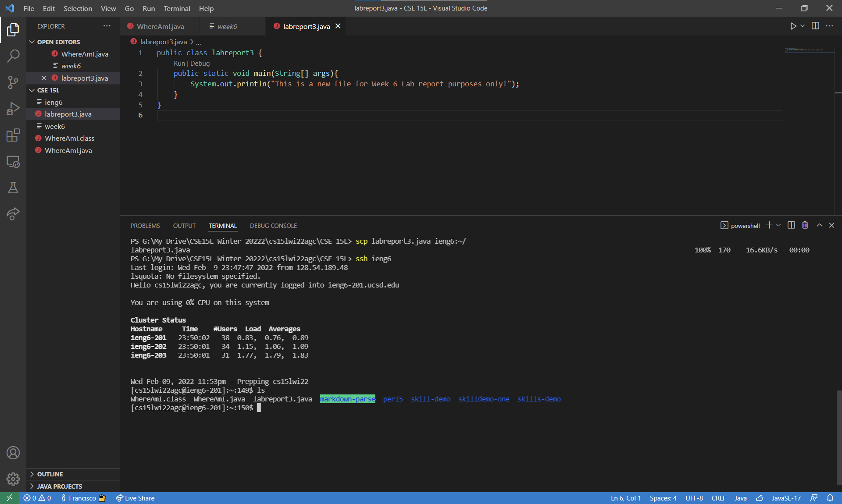This screenshot has height=504, width=842.
Task: Open the Run and Debug view
Action: click(13, 109)
